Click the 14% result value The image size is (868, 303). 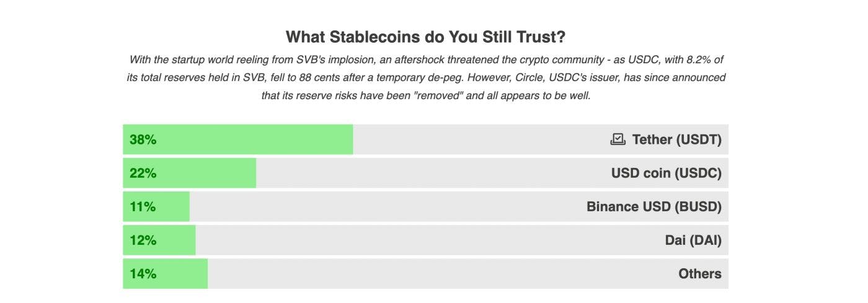[143, 274]
